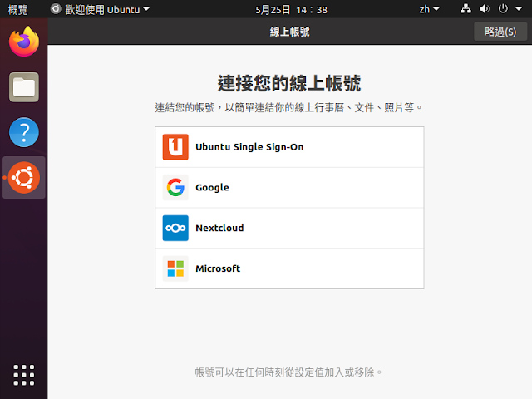The image size is (532, 399).
Task: Choose Microsoft account option
Action: coord(289,268)
